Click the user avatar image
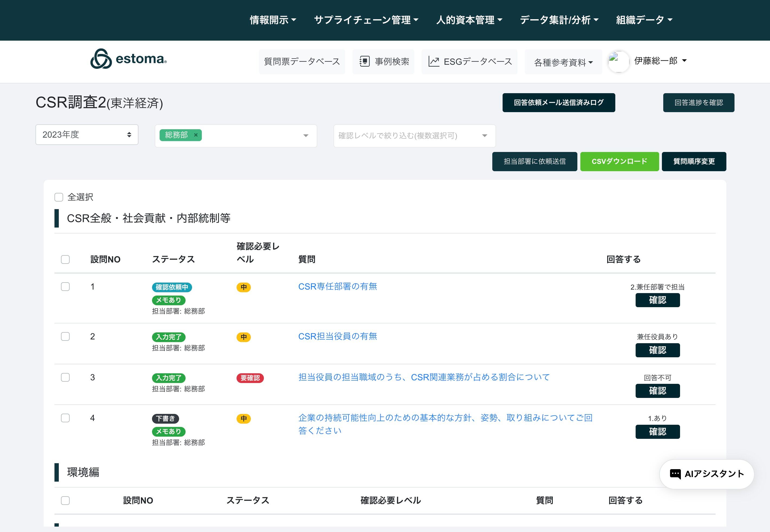 pyautogui.click(x=618, y=62)
